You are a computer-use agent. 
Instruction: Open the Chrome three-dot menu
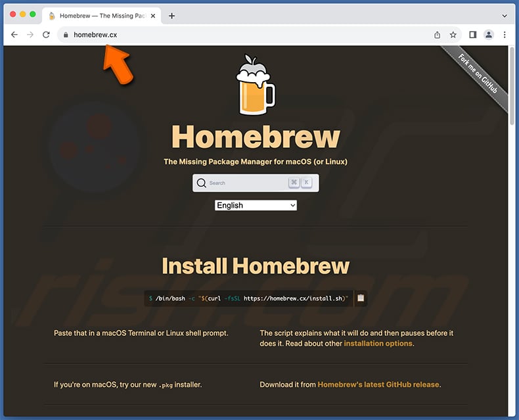point(505,34)
